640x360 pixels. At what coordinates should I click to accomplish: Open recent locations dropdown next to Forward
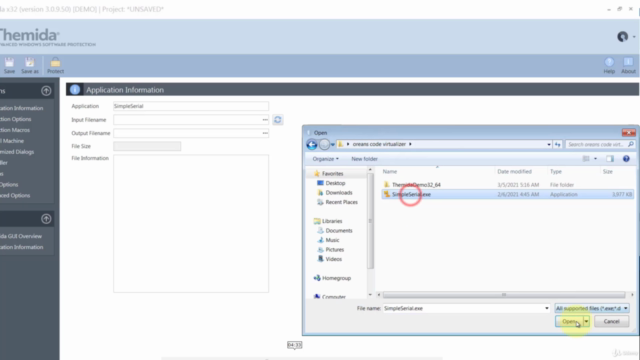tap(333, 144)
